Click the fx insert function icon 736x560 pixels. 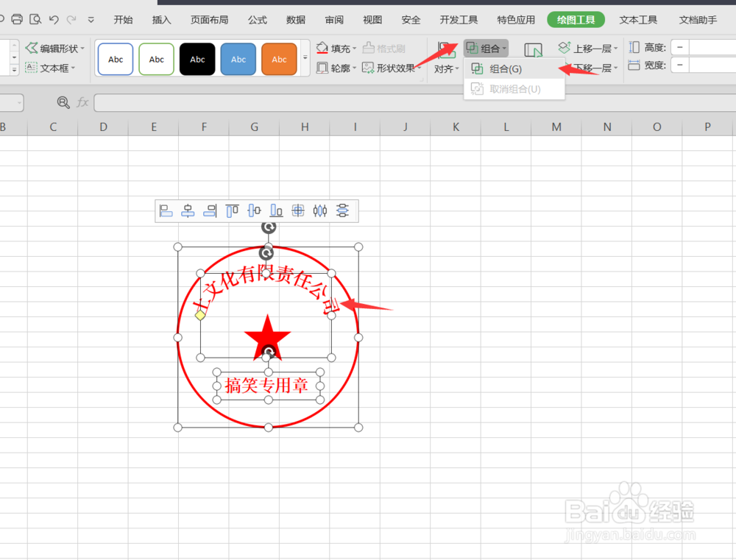click(x=83, y=102)
